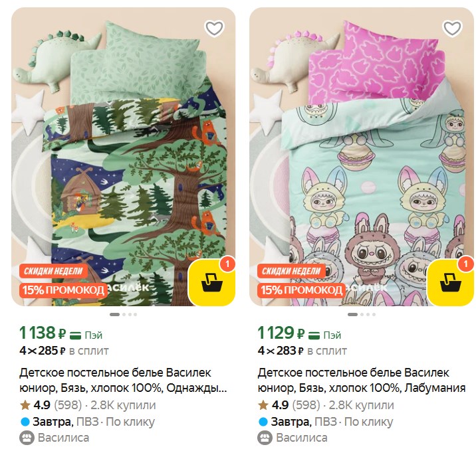
Task: Open the forest bedding product photo
Action: 123,159
